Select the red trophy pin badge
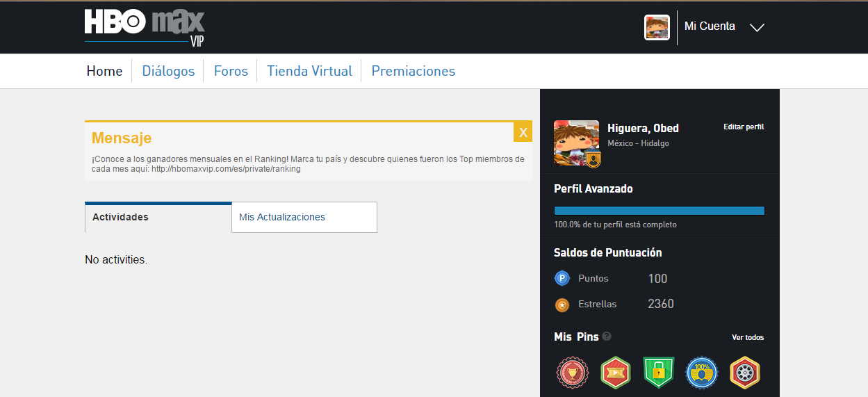Screen dimensions: 868x397 click(572, 373)
